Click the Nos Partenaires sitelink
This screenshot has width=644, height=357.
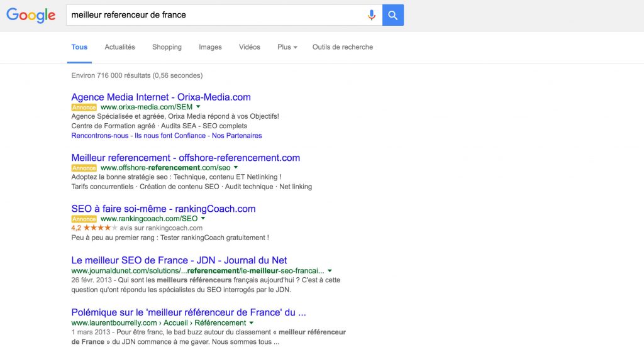click(236, 136)
